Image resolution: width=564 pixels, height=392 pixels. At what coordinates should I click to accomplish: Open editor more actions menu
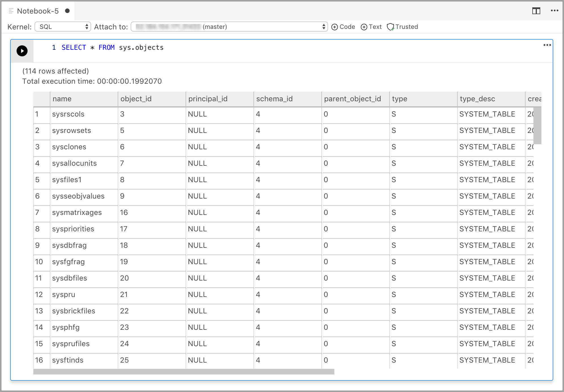click(554, 11)
